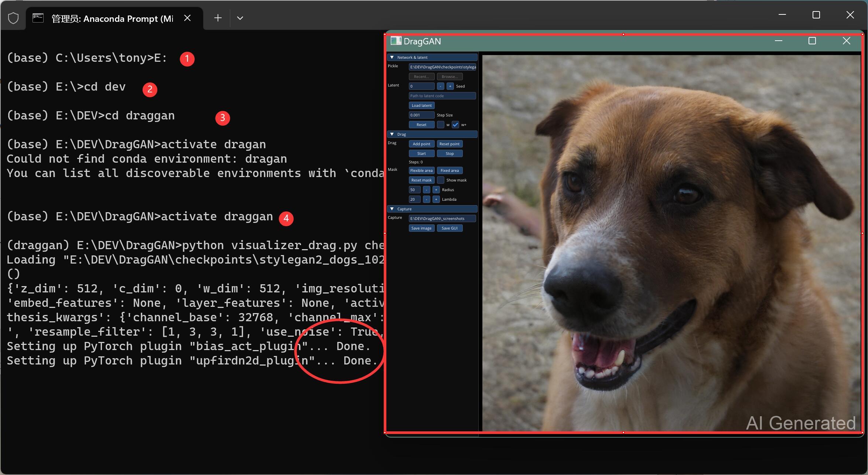Click the DragGAN window title icon

tap(396, 41)
